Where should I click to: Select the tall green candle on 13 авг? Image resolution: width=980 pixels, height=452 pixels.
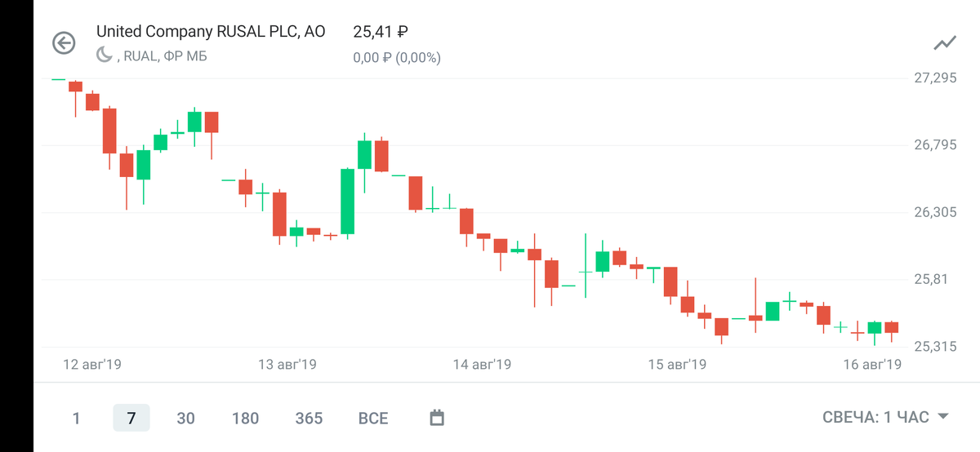348,202
